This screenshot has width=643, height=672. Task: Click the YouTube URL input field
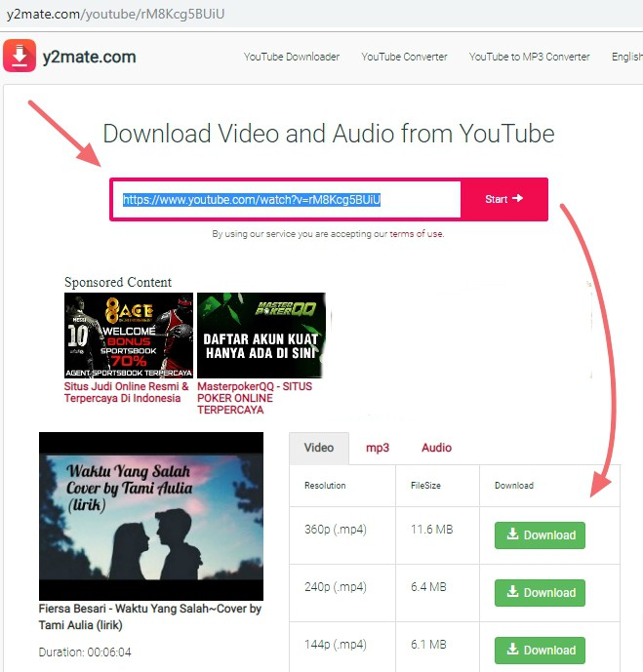[286, 199]
